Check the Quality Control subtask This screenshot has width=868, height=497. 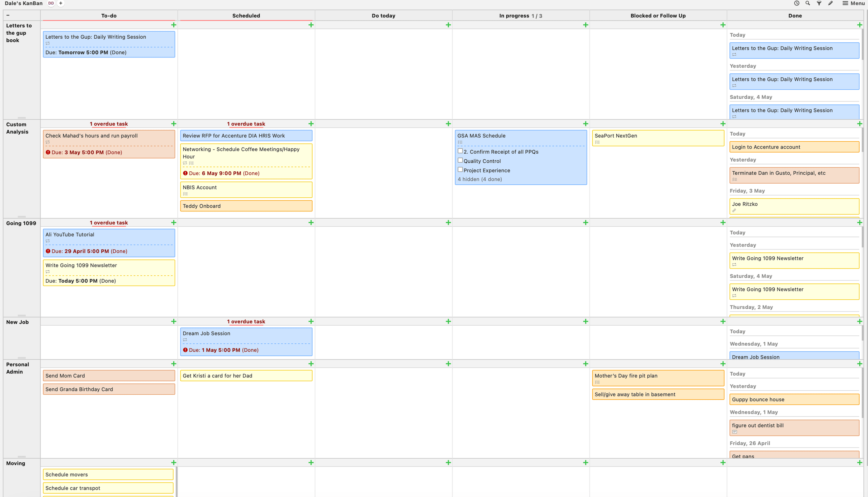460,160
